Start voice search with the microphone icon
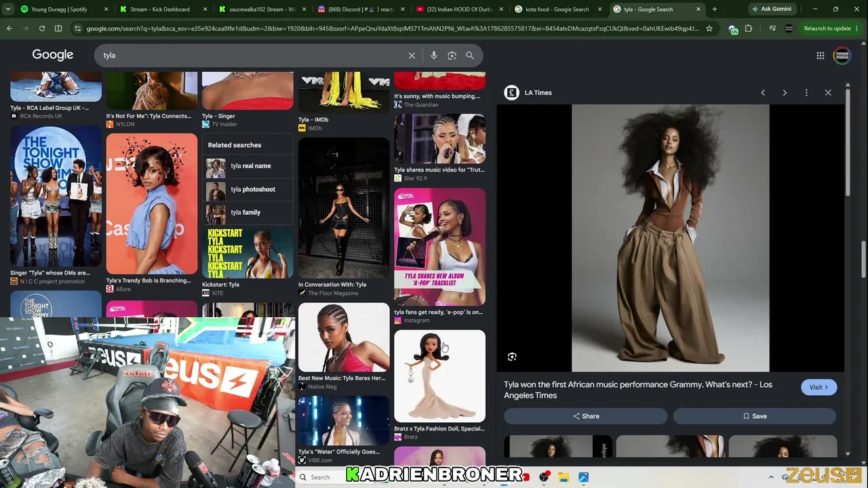 click(434, 56)
